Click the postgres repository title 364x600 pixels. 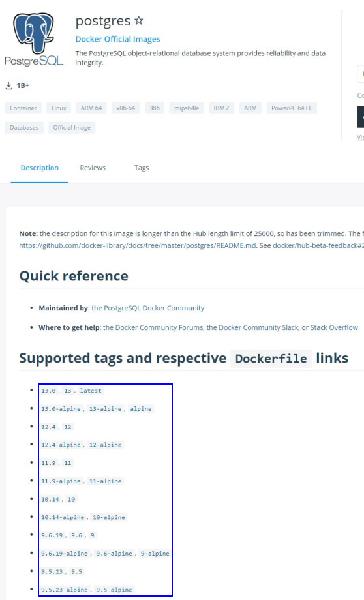click(x=103, y=21)
